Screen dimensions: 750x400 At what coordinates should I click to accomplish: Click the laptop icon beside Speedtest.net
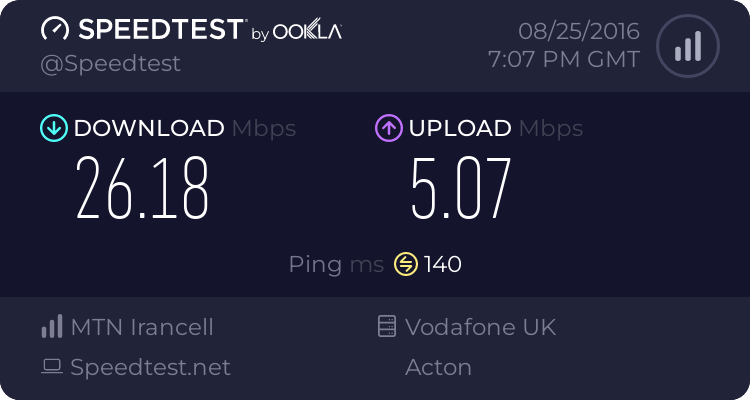(x=51, y=367)
